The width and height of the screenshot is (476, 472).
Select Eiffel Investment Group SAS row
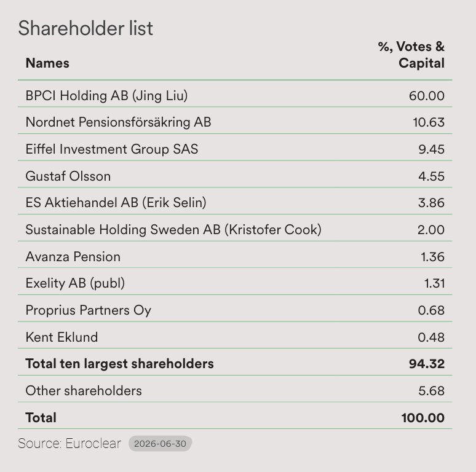point(235,147)
